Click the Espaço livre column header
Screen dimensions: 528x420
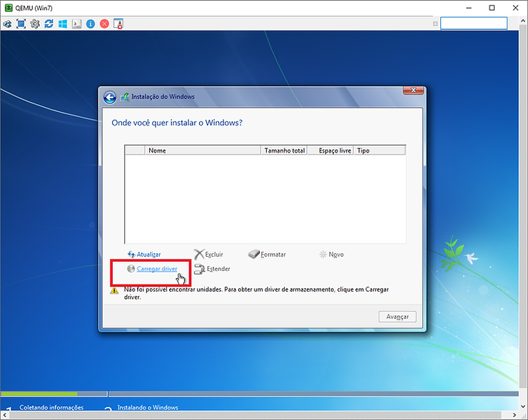330,150
